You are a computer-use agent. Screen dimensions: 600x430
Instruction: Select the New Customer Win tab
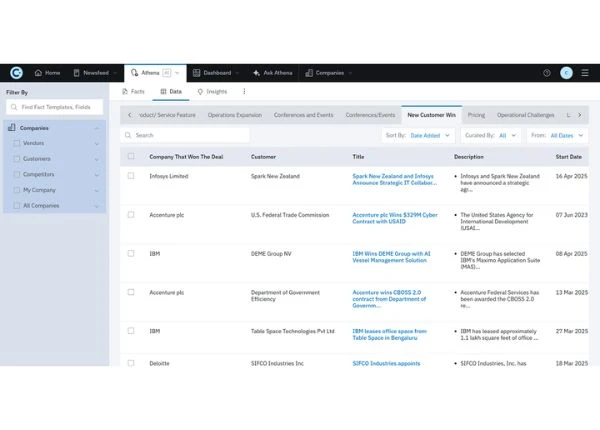pos(431,115)
